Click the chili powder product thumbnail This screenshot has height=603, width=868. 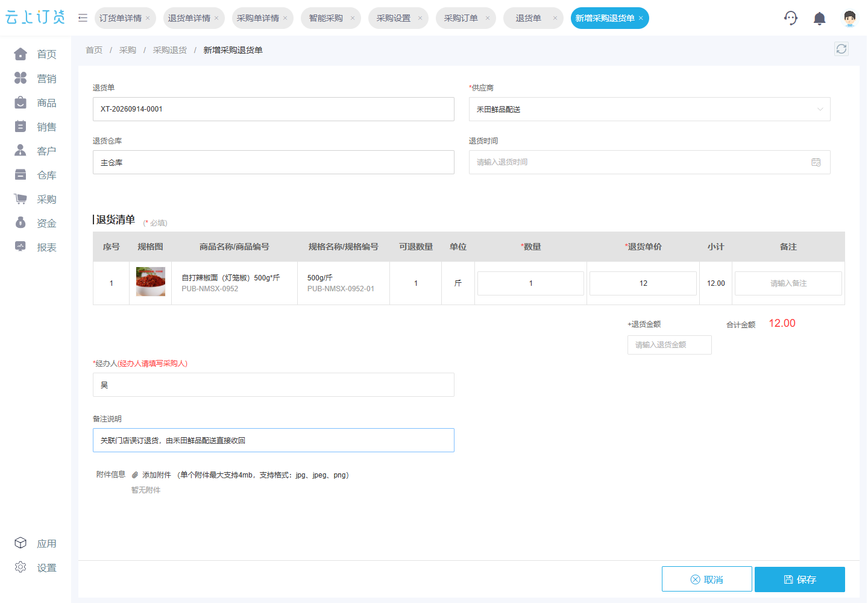(151, 282)
